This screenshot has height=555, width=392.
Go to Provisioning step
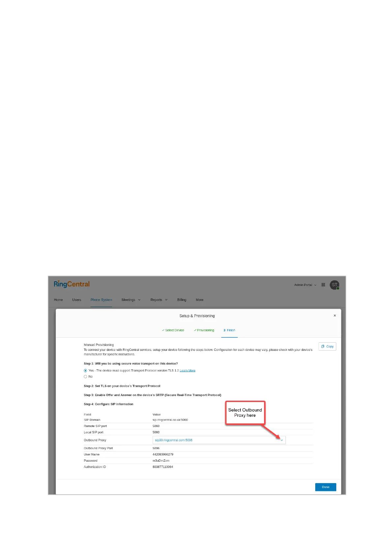coord(204,330)
